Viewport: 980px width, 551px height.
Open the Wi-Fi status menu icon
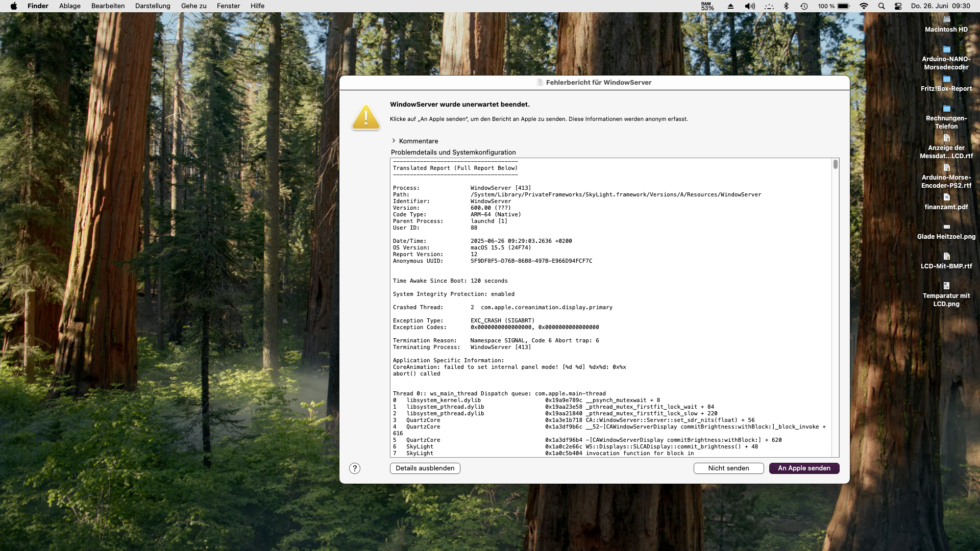[x=864, y=6]
